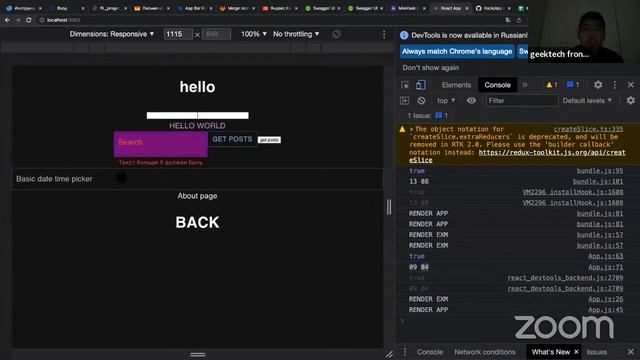Open source link bundle.js:101
The width and height of the screenshot is (640, 360).
(x=598, y=182)
